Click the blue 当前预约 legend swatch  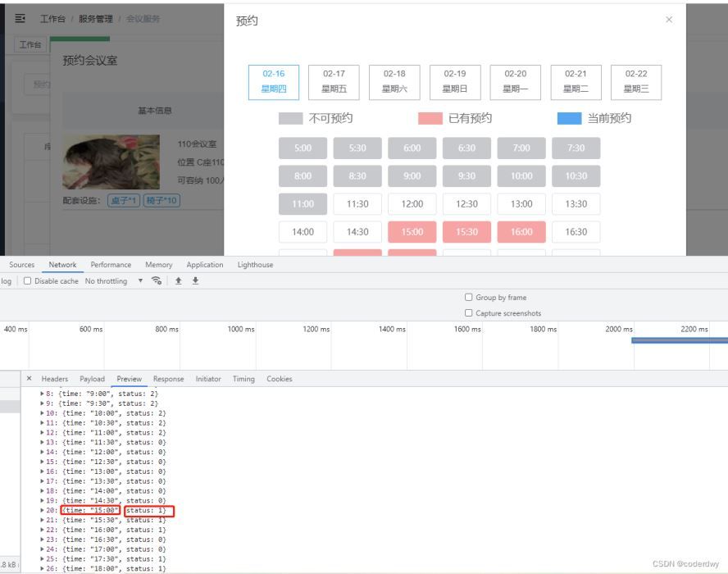[569, 118]
